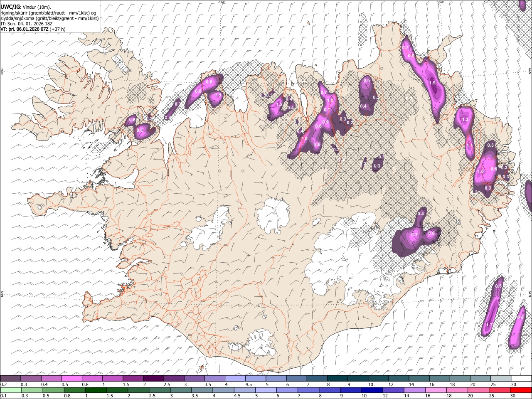Viewport: 532px width, 399px height.
Task: Pick the upper legend swatch labeled 8
Action: (x=337, y=379)
